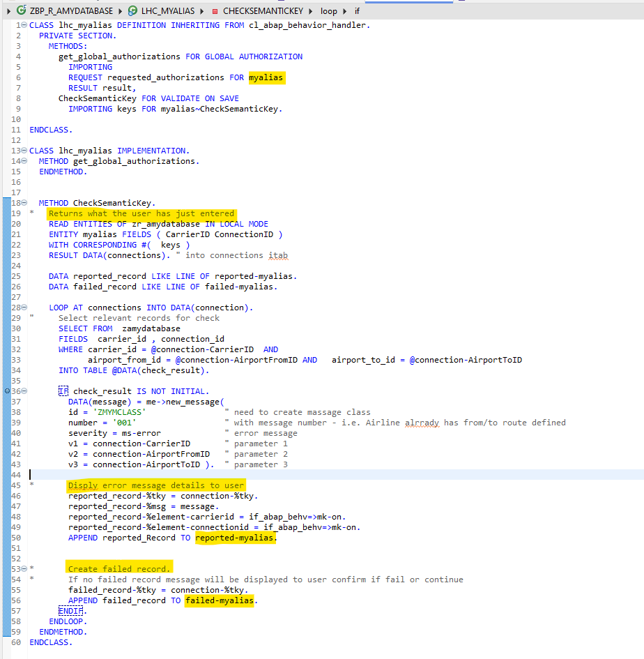
Task: Click get_global_authorizations declaration on line 4
Action: click(119, 56)
